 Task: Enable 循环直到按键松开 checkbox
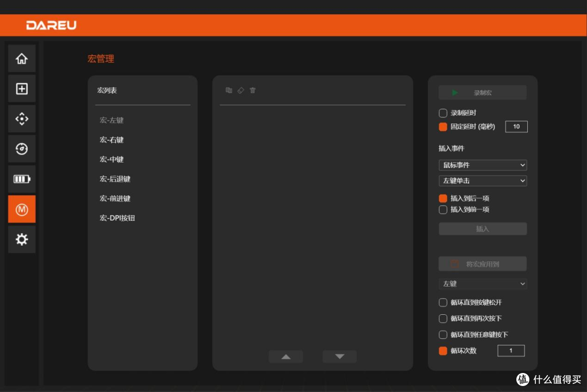(443, 302)
